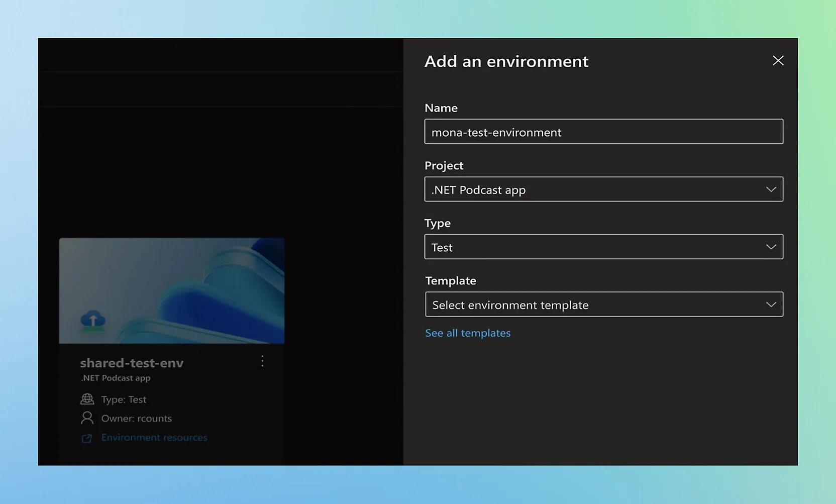Image resolution: width=836 pixels, height=504 pixels.
Task: Click the globe icon beside Type: Test
Action: (x=87, y=399)
